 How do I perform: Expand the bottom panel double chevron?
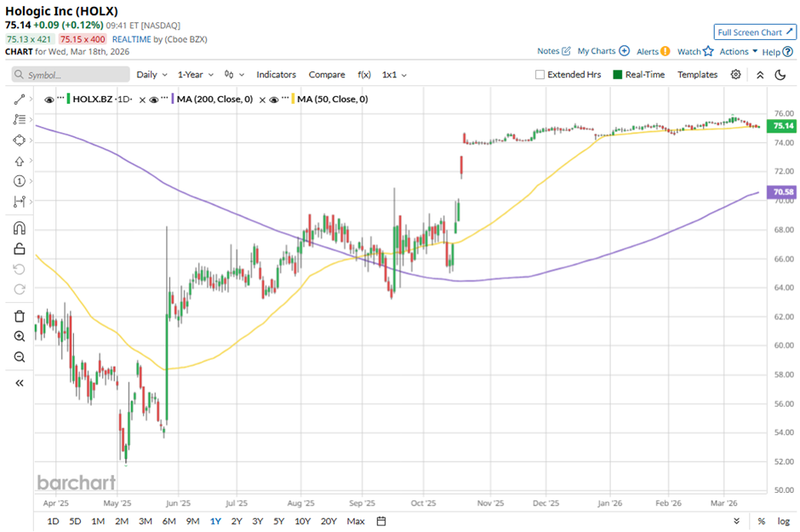pos(736,521)
